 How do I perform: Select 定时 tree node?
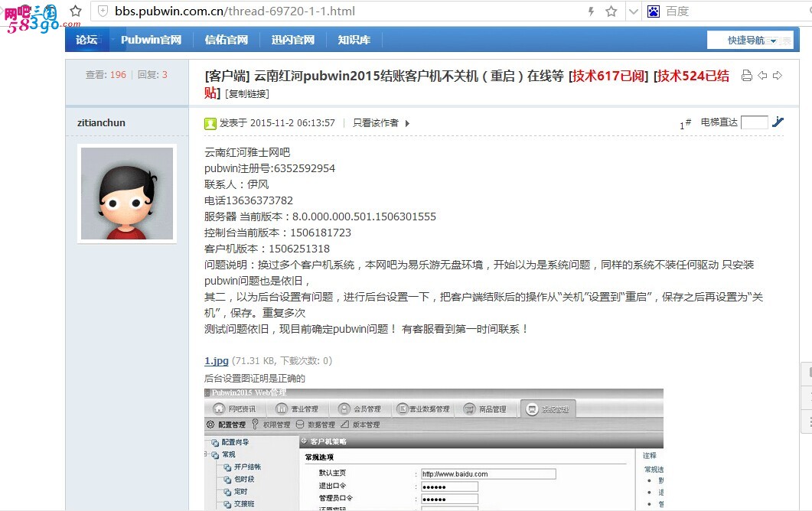pyautogui.click(x=236, y=492)
